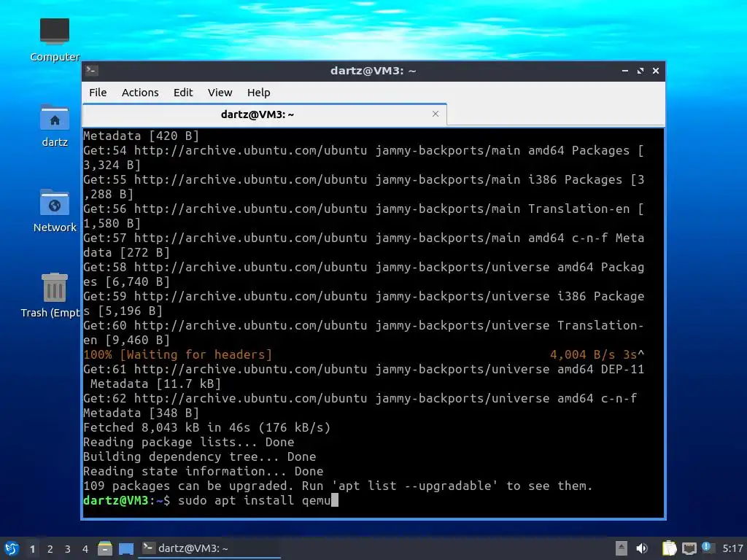Open the Actions menu in the terminal
The width and height of the screenshot is (747, 560).
point(140,93)
